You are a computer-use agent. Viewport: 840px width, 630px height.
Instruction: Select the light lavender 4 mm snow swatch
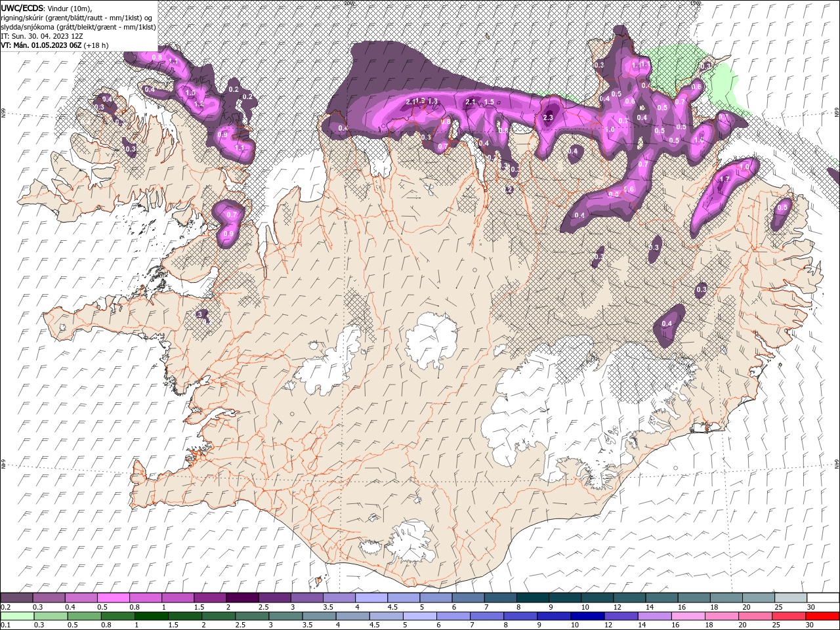(x=371, y=598)
